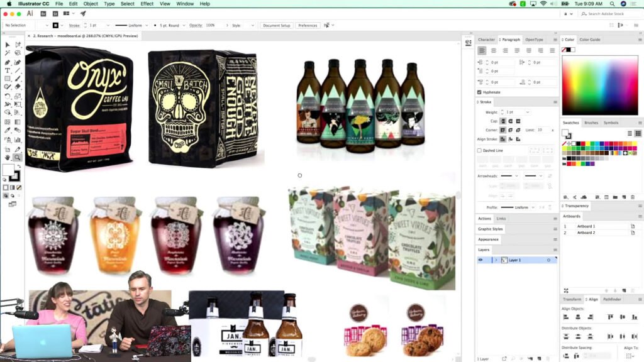Select the Rectangle tool
The image size is (644, 362).
click(8, 79)
